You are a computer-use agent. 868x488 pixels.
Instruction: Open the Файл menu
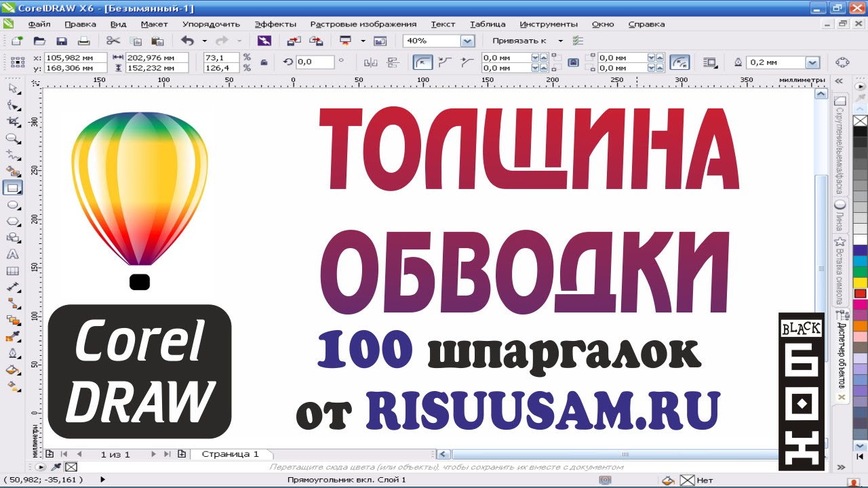39,24
